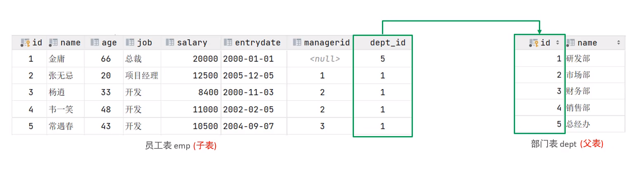Select the <null> managerid cell
The image size is (644, 172).
(x=322, y=59)
